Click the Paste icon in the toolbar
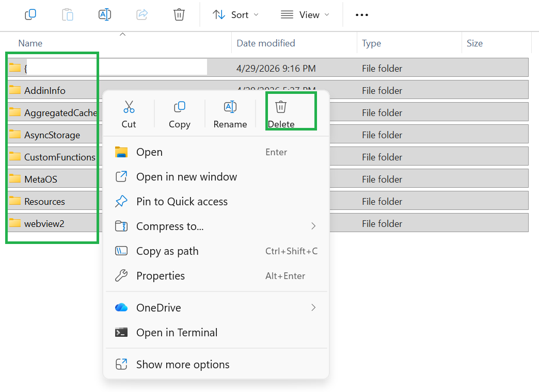The image size is (539, 392). (x=67, y=15)
